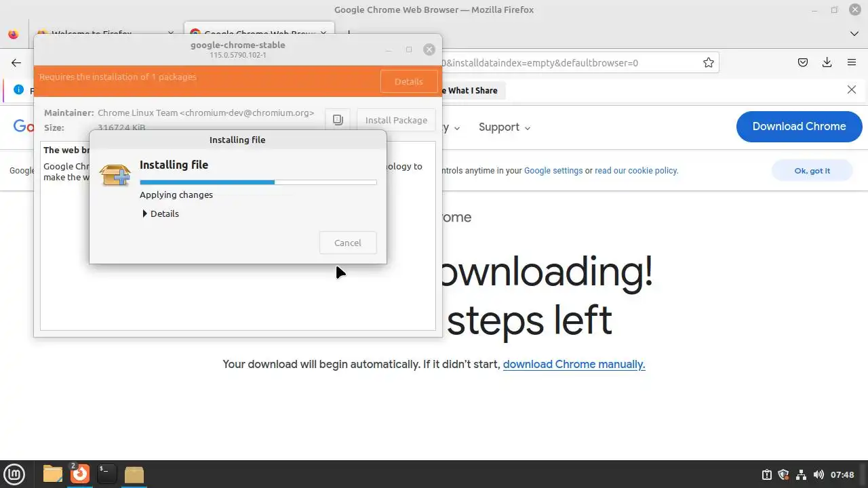Expand the Support menu on Chrome page
Image resolution: width=868 pixels, height=488 pixels.
click(505, 127)
